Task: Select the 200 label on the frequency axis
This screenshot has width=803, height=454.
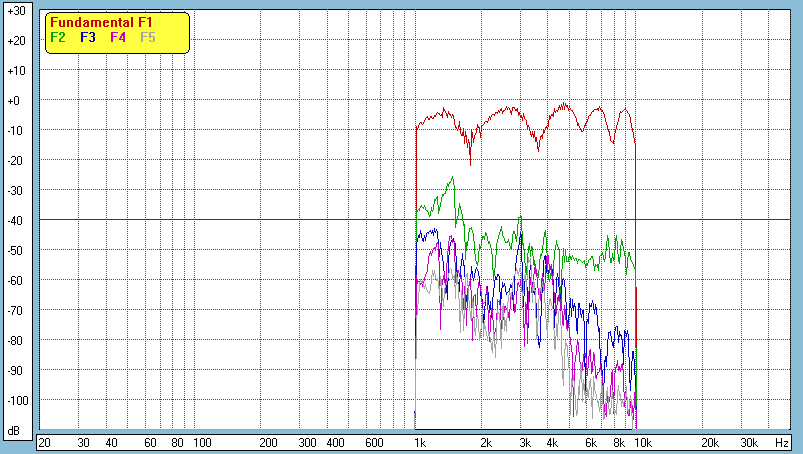Action: click(268, 442)
